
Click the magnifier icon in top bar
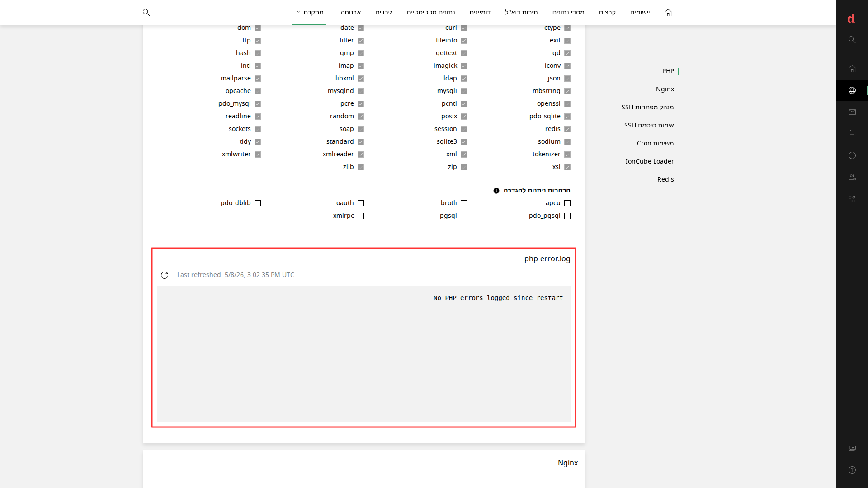(146, 13)
